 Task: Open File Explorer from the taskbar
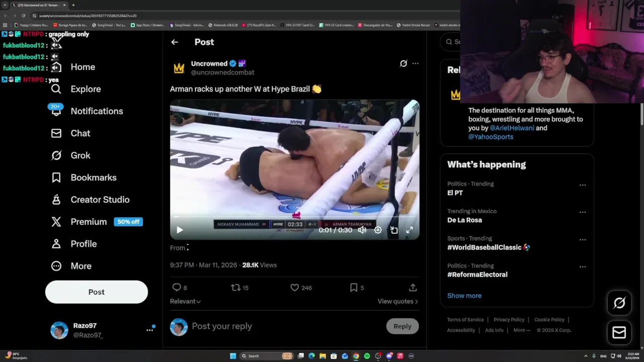click(323, 356)
